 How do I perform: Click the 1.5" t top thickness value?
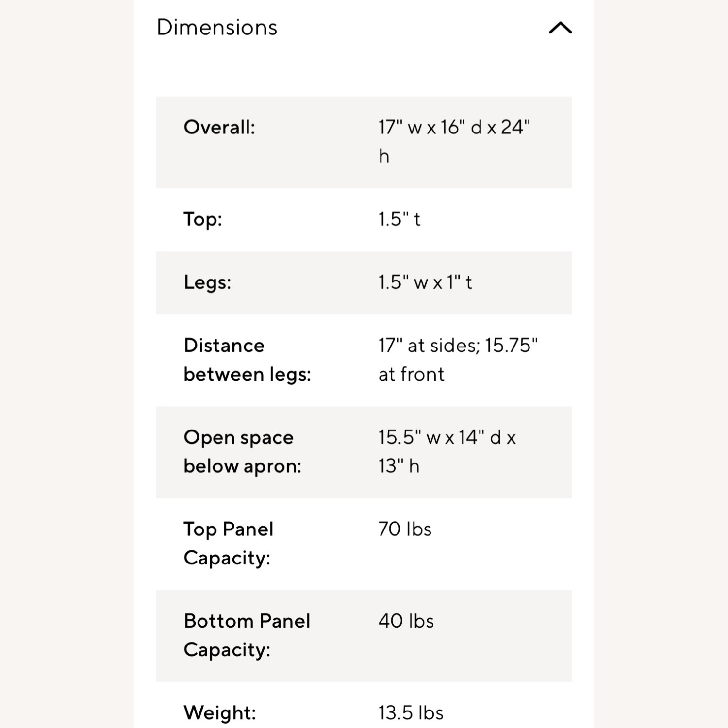click(399, 219)
